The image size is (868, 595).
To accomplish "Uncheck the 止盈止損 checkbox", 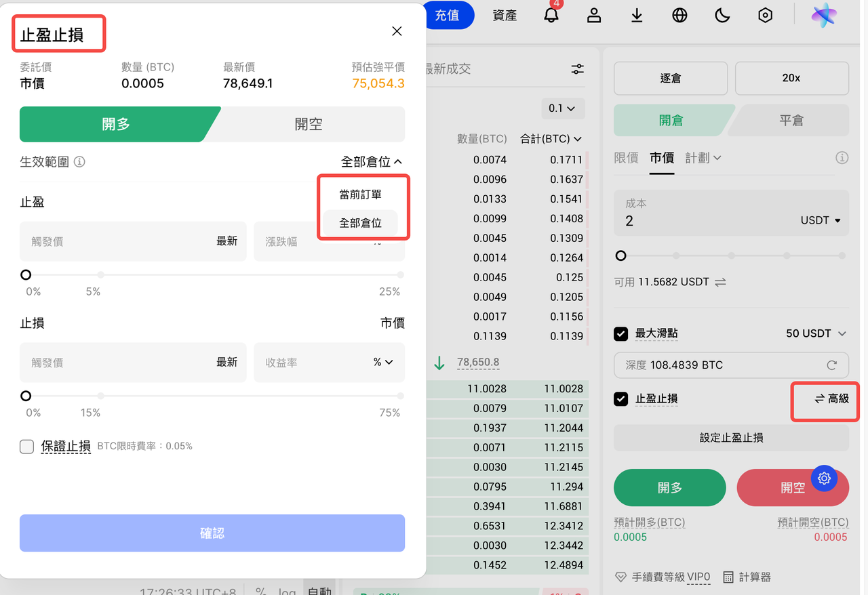I will pos(620,398).
